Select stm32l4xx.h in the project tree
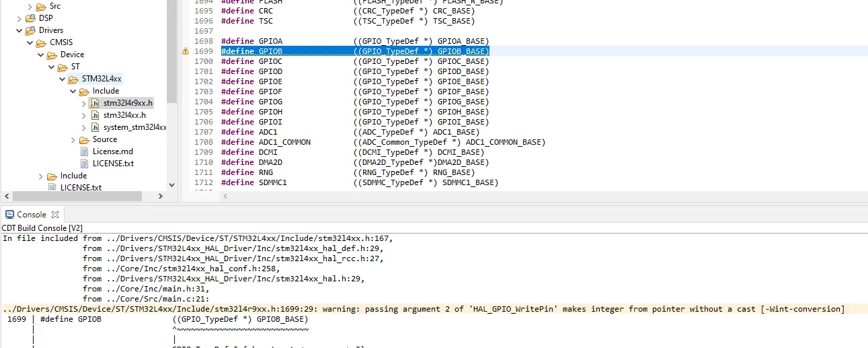 [124, 115]
